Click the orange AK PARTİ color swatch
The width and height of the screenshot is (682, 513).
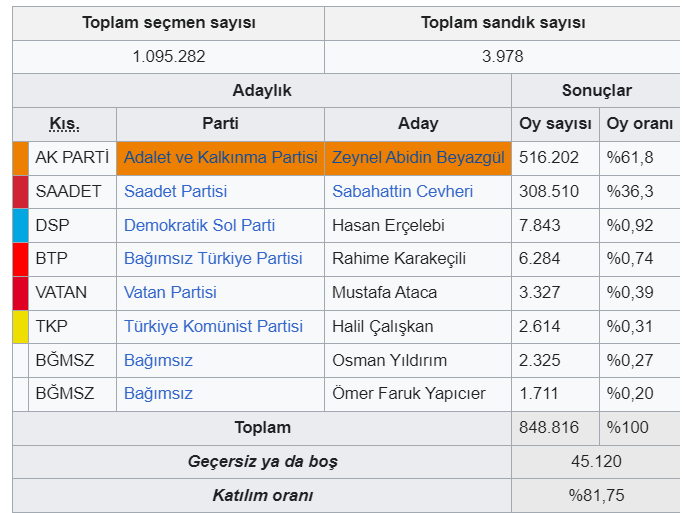(x=20, y=158)
